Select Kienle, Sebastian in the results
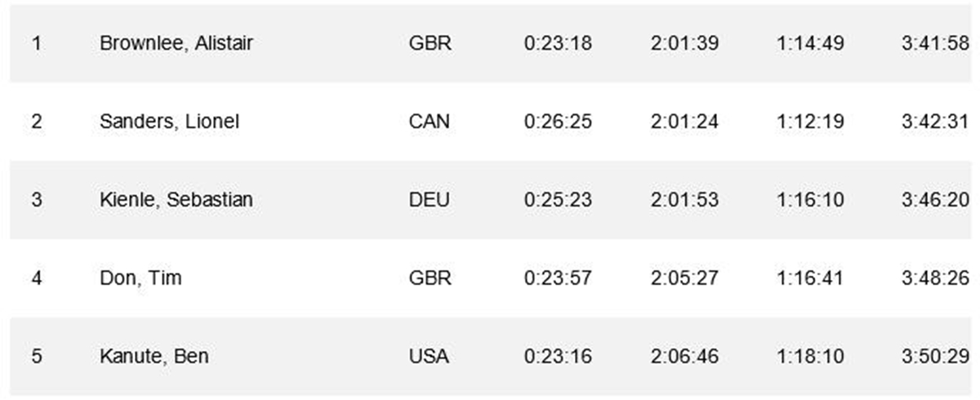Screen dimensions: 980x400 tap(176, 200)
